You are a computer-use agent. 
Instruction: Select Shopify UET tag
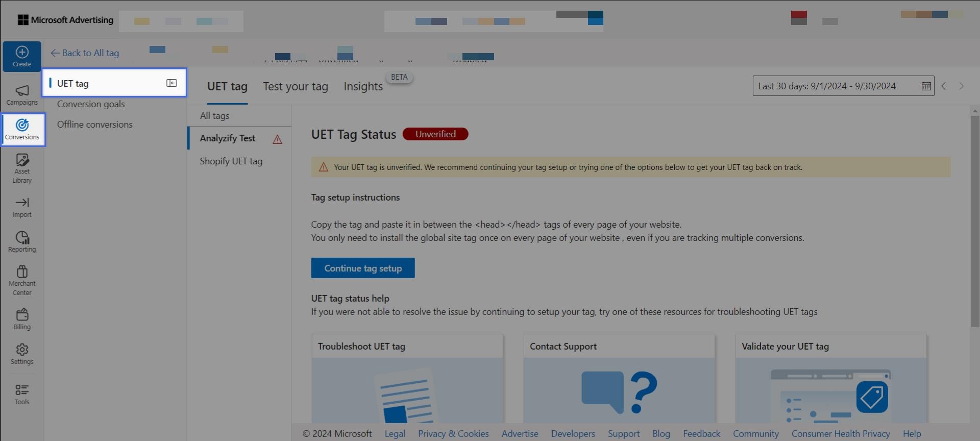[x=231, y=161]
